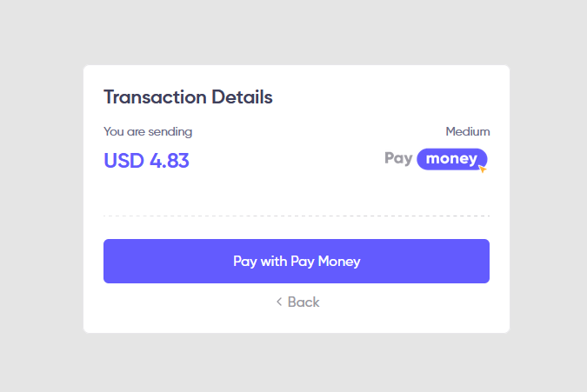
Task: Select the "Transaction Details" heading
Action: [x=188, y=97]
